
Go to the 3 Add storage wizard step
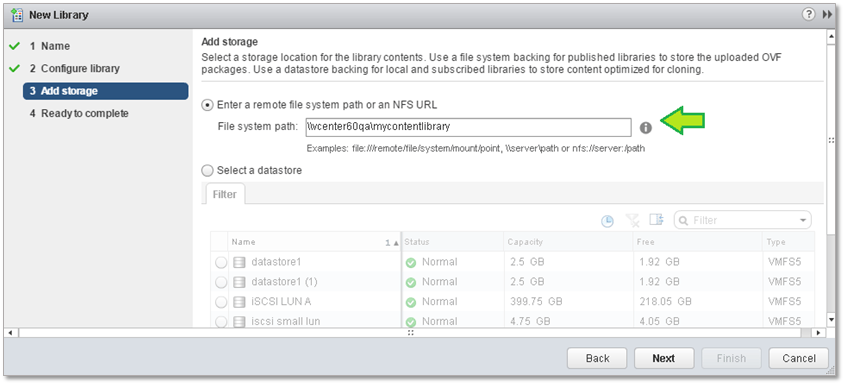click(106, 91)
